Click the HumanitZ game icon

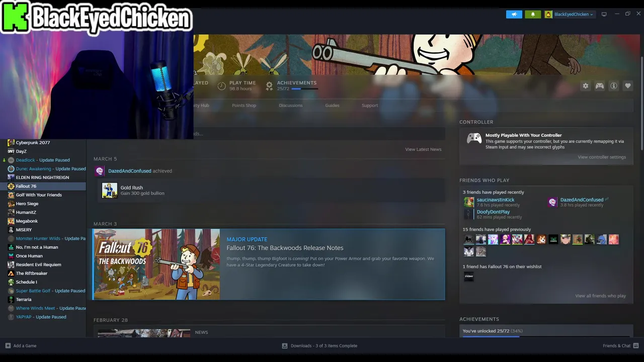[11, 212]
